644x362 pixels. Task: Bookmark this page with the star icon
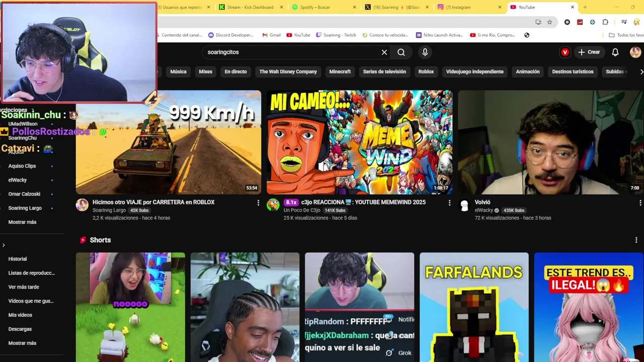[x=549, y=22]
